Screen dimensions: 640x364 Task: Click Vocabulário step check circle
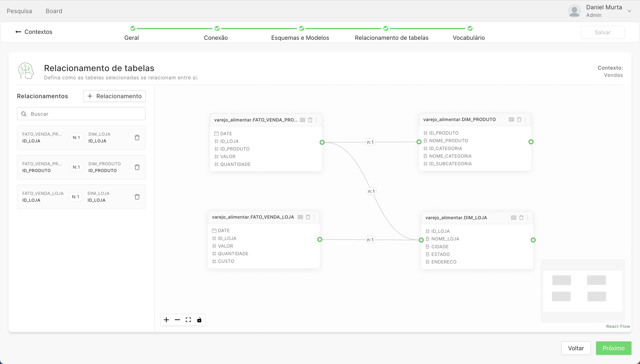[x=470, y=28]
